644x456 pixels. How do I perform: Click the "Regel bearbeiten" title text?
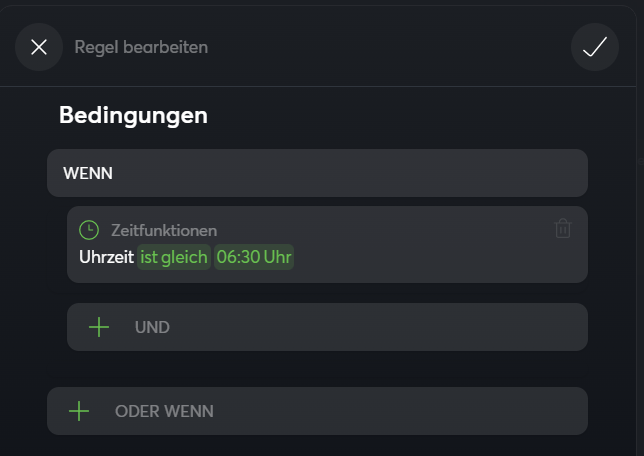click(x=141, y=47)
